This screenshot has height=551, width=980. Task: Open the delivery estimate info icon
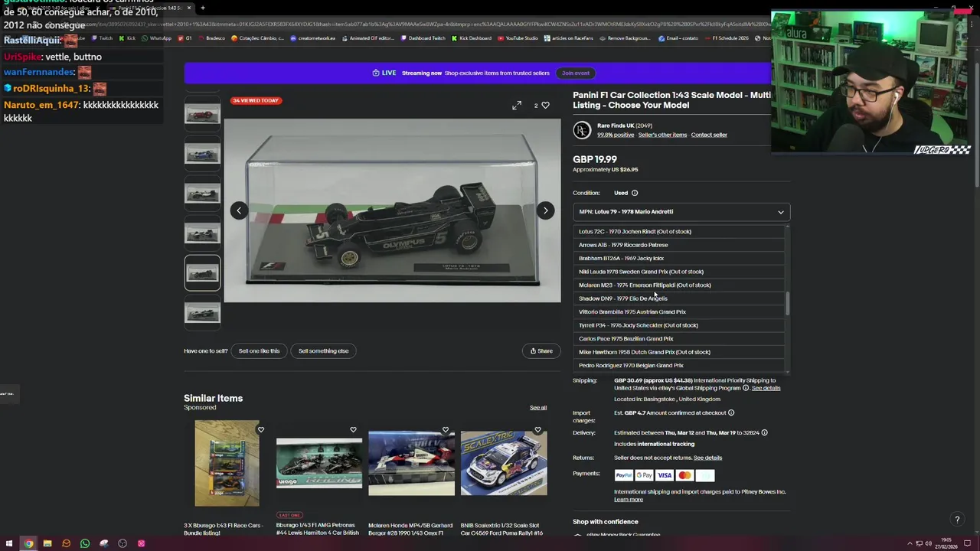764,433
